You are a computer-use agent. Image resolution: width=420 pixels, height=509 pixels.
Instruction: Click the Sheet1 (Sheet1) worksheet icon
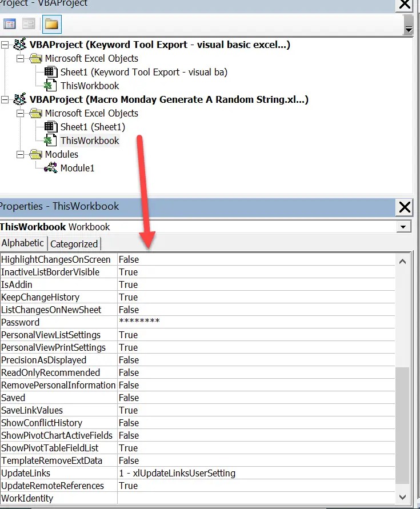51,127
